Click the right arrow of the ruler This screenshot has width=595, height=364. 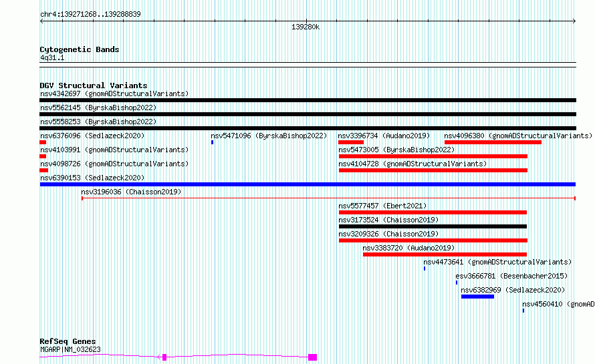tap(574, 21)
